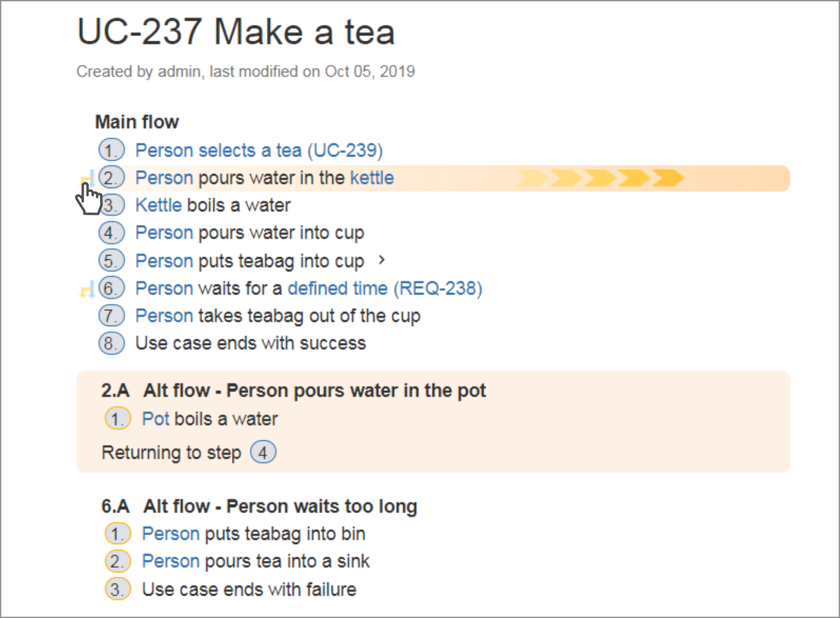The height and width of the screenshot is (618, 840).
Task: Click the Pot link in alt flow 2.A
Action: (156, 419)
